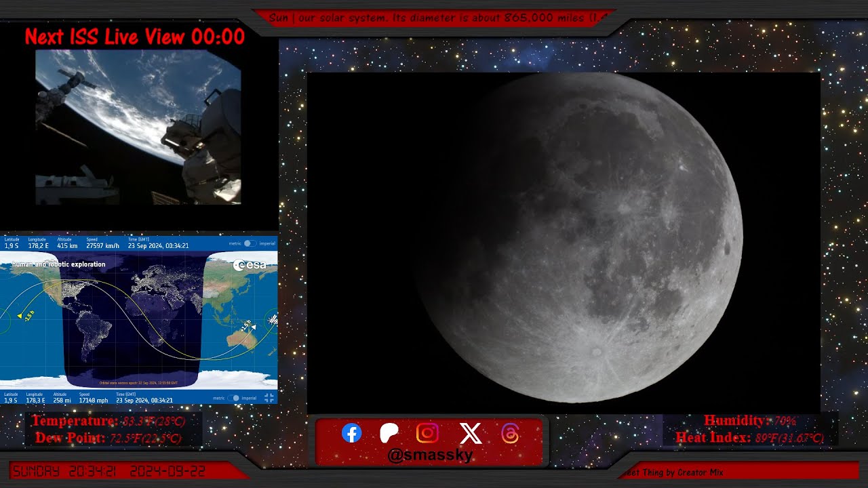Click the fullscreen icon on the lower tracker bar

coord(269,398)
